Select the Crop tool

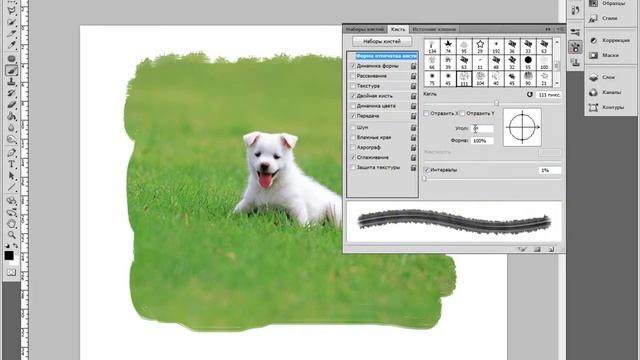click(x=11, y=33)
